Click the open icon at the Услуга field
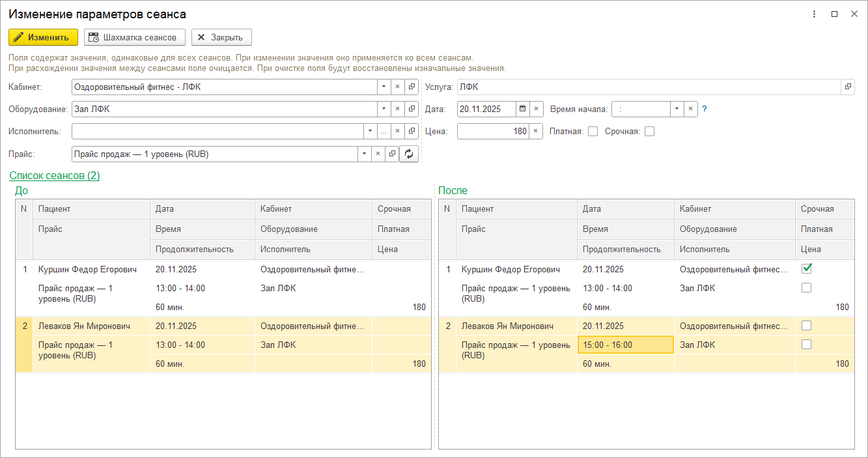The height and width of the screenshot is (458, 868). (x=848, y=87)
